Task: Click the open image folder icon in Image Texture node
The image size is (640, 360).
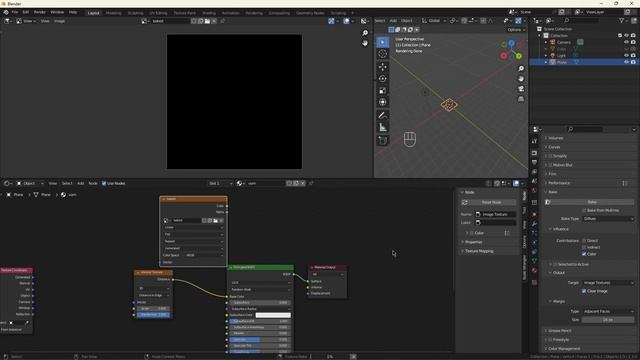Action: point(216,220)
